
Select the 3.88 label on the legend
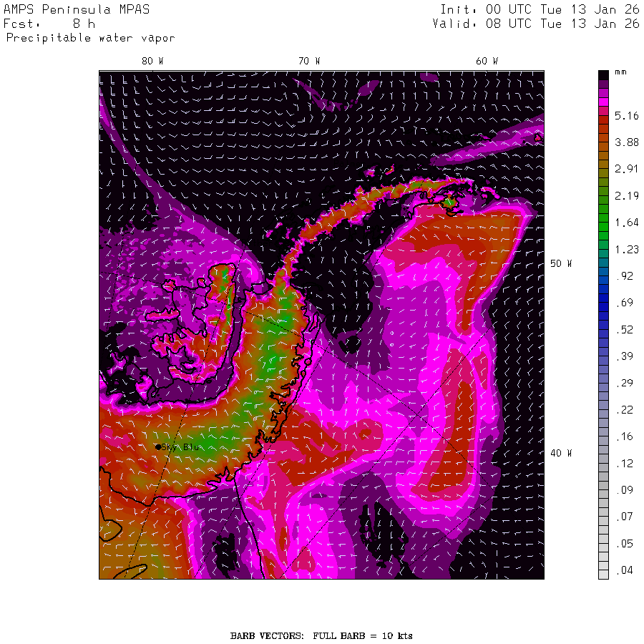point(626,142)
